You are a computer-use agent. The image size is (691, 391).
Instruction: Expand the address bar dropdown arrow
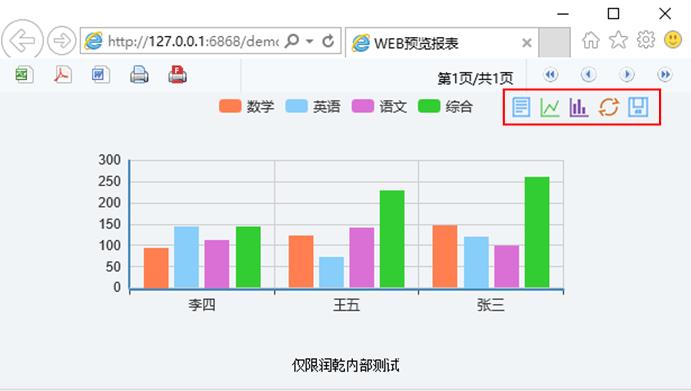click(x=310, y=41)
